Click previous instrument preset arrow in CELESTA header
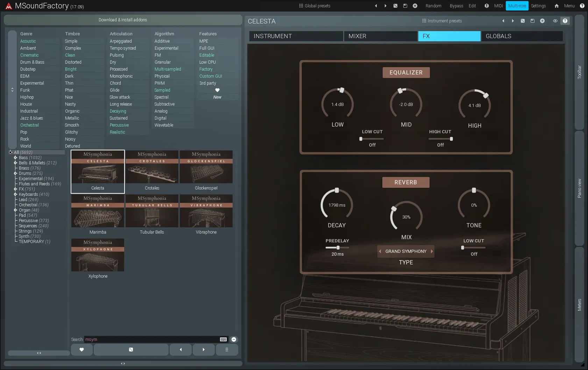Image resolution: width=588 pixels, height=370 pixels. [x=503, y=21]
